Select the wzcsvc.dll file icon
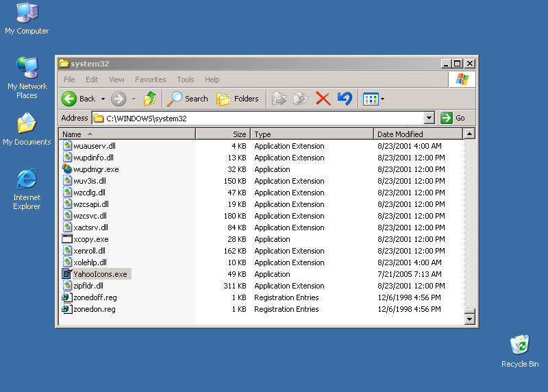Viewport: 548px width, 392px height. pos(67,216)
